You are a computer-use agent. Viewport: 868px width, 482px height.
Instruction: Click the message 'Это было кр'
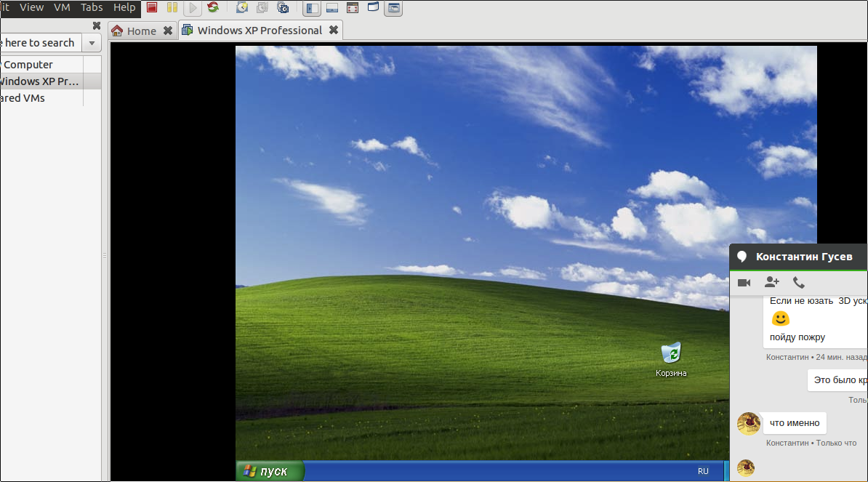837,380
